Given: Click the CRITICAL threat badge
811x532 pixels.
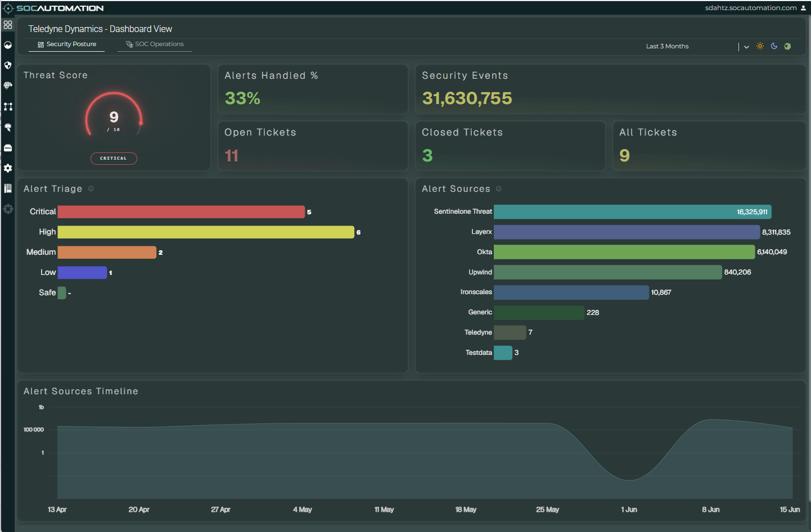Looking at the screenshot, I should coord(114,158).
